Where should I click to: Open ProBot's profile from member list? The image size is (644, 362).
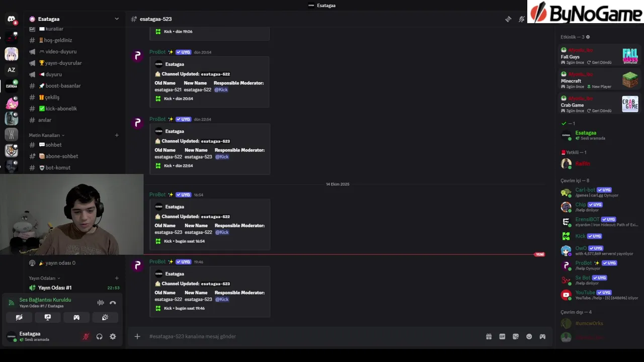coord(584,263)
